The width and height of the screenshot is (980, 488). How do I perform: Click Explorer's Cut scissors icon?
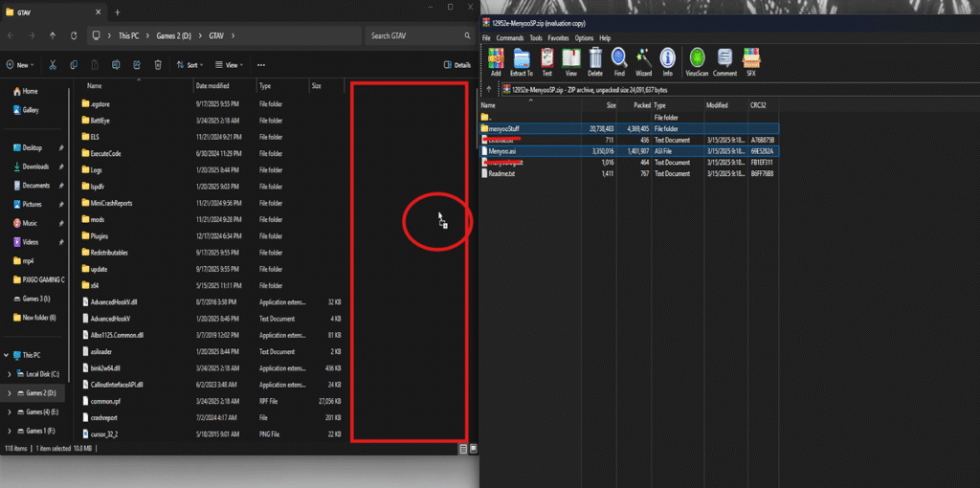(52, 65)
